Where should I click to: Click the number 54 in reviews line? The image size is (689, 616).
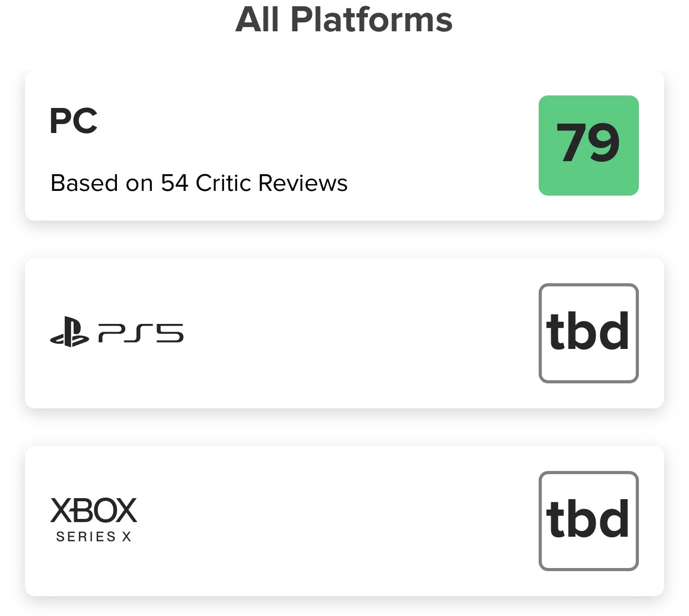pos(174,183)
